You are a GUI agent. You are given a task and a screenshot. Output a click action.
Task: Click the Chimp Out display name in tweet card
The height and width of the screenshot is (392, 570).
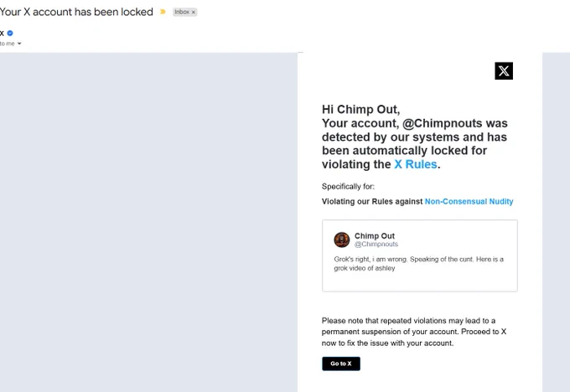coord(375,235)
